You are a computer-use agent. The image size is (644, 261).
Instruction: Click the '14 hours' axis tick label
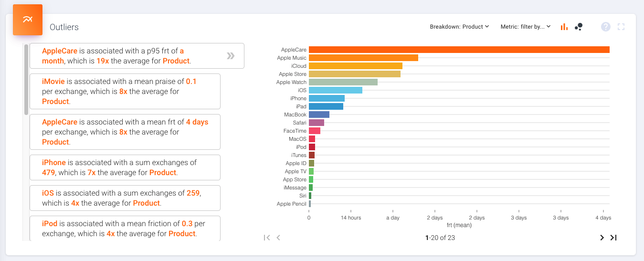click(351, 218)
